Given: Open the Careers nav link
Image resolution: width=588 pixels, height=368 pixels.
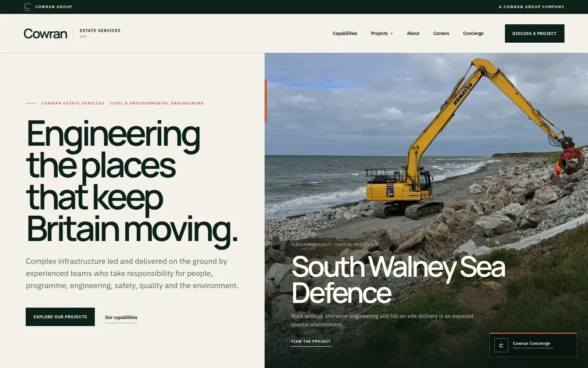Looking at the screenshot, I should [441, 33].
